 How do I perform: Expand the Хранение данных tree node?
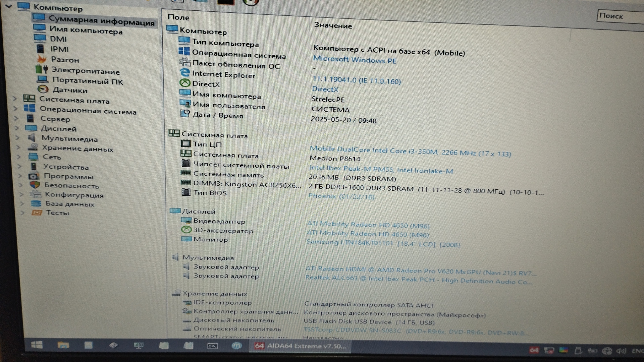point(18,147)
